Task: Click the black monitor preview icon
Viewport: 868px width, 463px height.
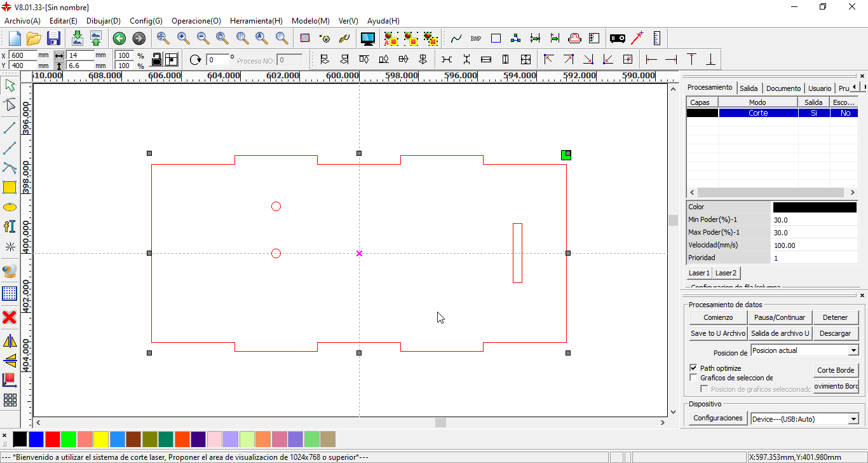Action: (x=368, y=38)
